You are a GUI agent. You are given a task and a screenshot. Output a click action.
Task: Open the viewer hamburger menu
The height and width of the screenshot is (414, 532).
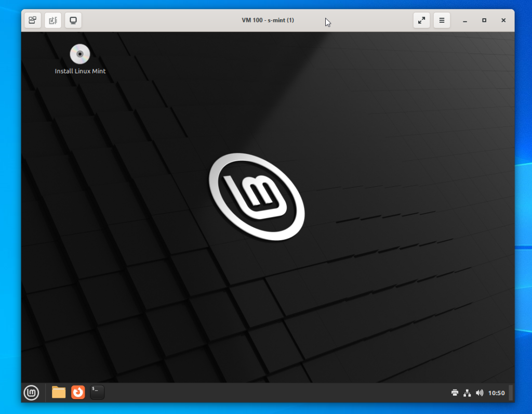[442, 20]
